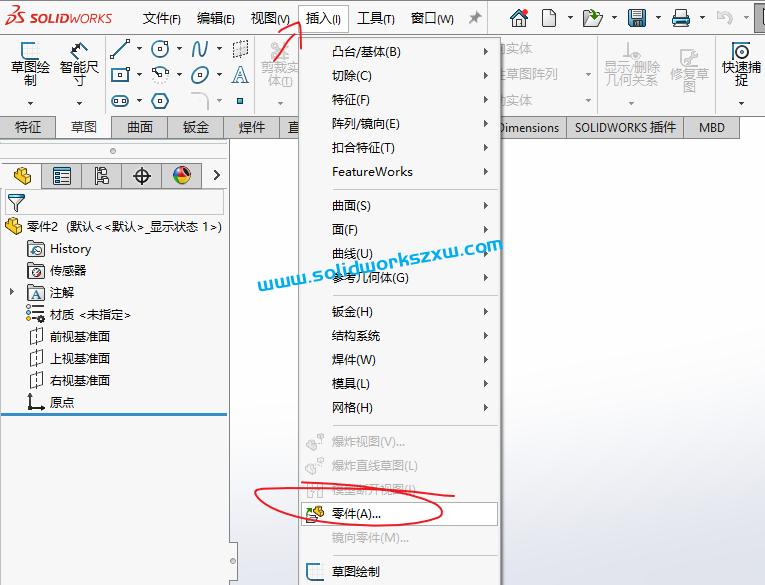Switch to the 特征 ribbon tab
Viewport: 765px width, 585px height.
point(28,127)
